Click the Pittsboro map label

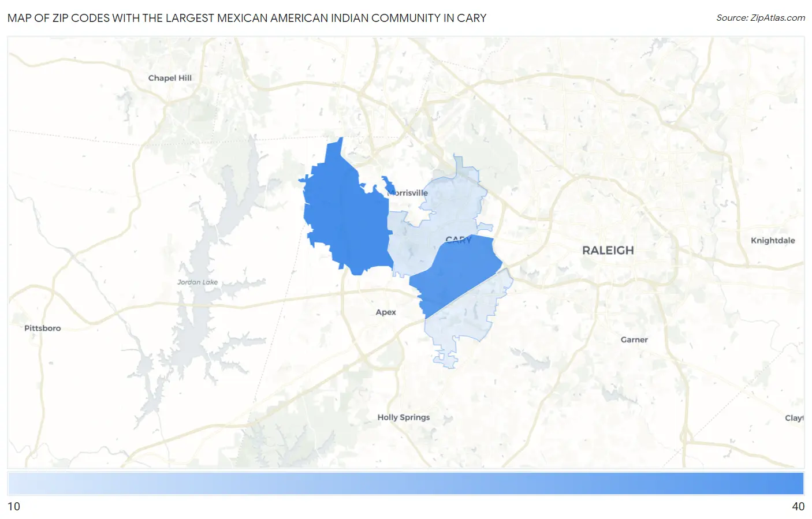[x=42, y=328]
